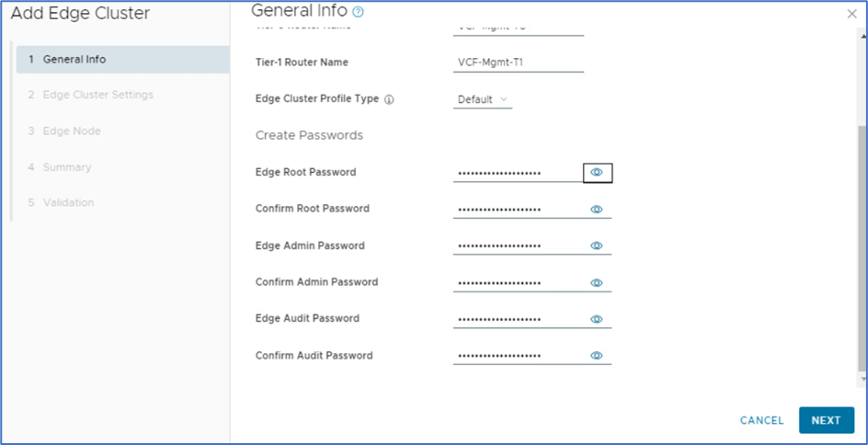
Task: Close the Add Edge Cluster dialog
Action: (851, 14)
